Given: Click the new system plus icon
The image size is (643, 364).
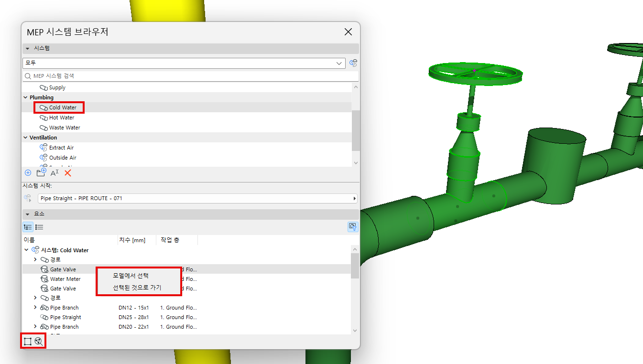Looking at the screenshot, I should [28, 173].
